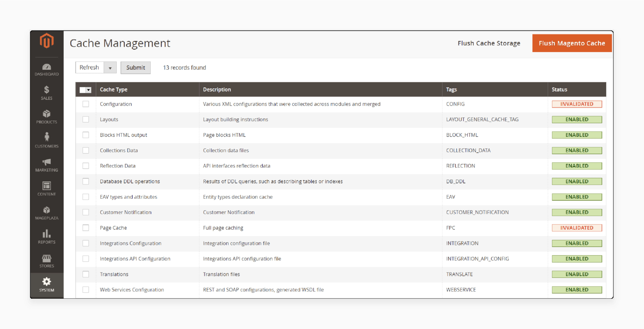Check the Collections Data checkbox
The width and height of the screenshot is (644, 329).
(x=86, y=150)
